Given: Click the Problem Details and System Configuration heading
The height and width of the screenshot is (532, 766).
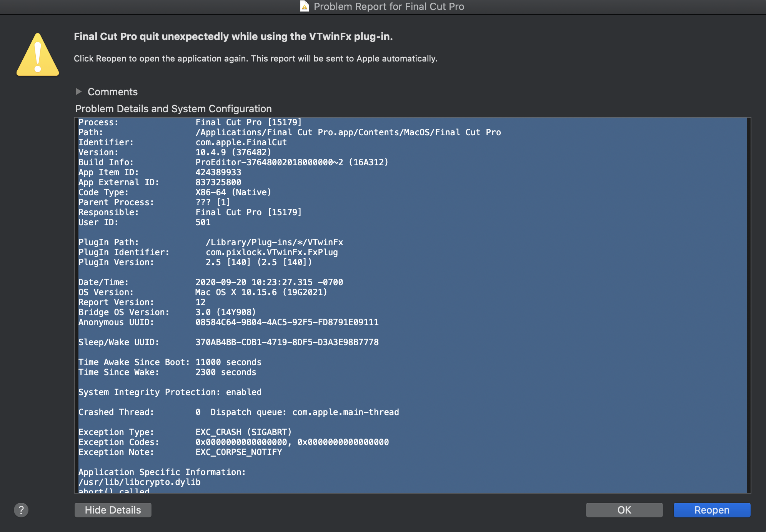Looking at the screenshot, I should pos(173,109).
